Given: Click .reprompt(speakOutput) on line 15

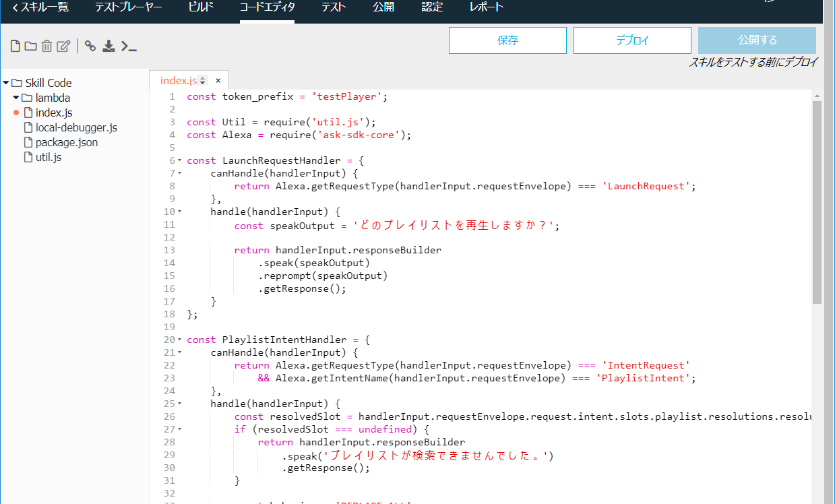Looking at the screenshot, I should click(x=323, y=276).
